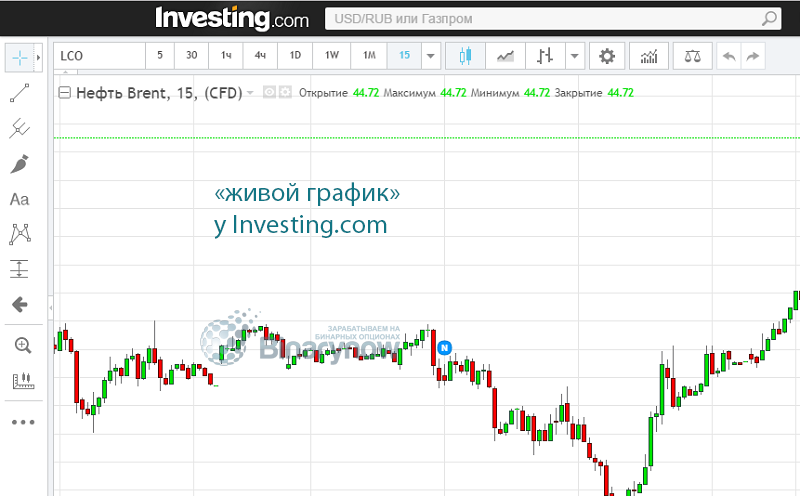This screenshot has width=800, height=496.
Task: Click the Нефть Brent, 15, (CFD) title
Action: tap(159, 93)
